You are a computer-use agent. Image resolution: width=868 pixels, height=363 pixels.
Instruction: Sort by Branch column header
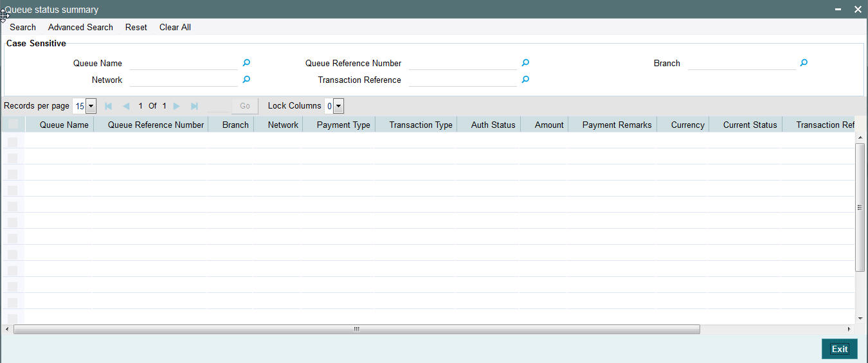[x=235, y=125]
